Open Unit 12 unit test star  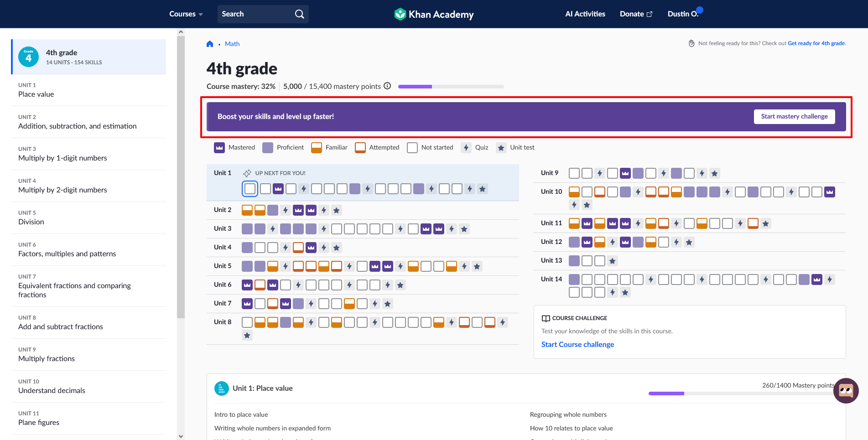pyautogui.click(x=689, y=242)
